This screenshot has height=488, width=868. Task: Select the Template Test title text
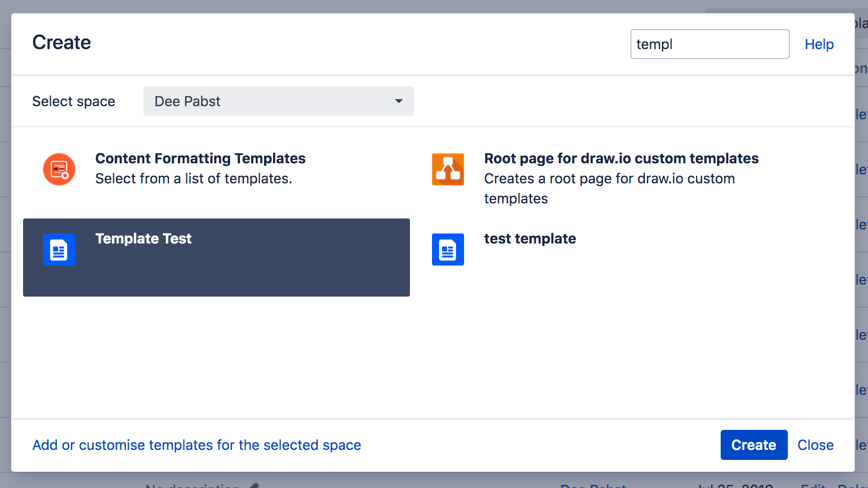tap(143, 238)
